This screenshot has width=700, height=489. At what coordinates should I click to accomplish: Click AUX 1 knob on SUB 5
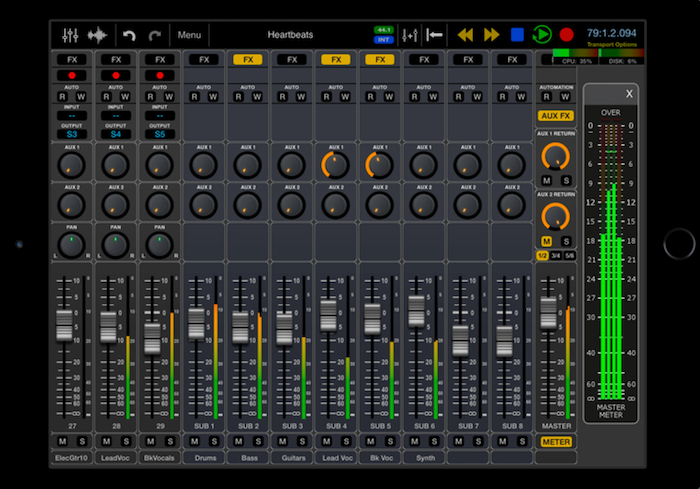pos(379,165)
